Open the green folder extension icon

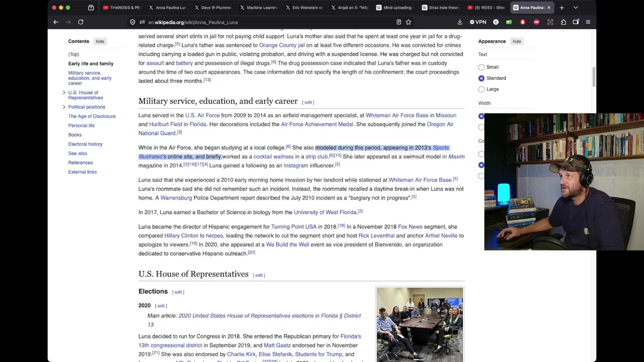[x=509, y=22]
